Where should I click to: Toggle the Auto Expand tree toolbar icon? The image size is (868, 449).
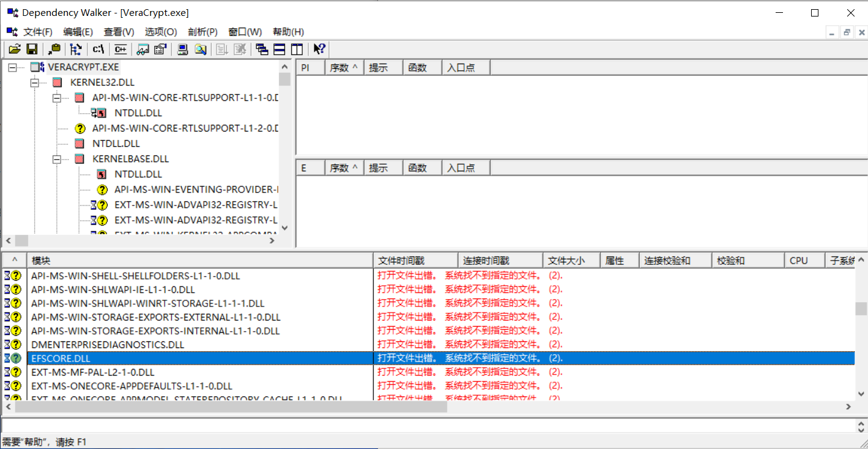[76, 50]
